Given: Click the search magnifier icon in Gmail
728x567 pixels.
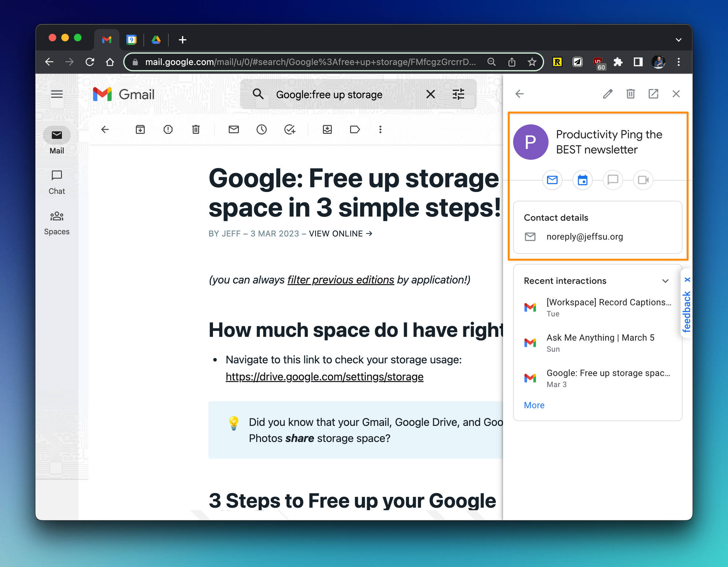Looking at the screenshot, I should pyautogui.click(x=258, y=94).
